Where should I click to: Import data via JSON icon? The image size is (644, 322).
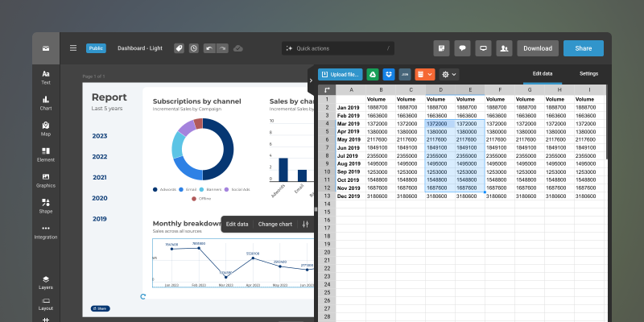tap(405, 74)
